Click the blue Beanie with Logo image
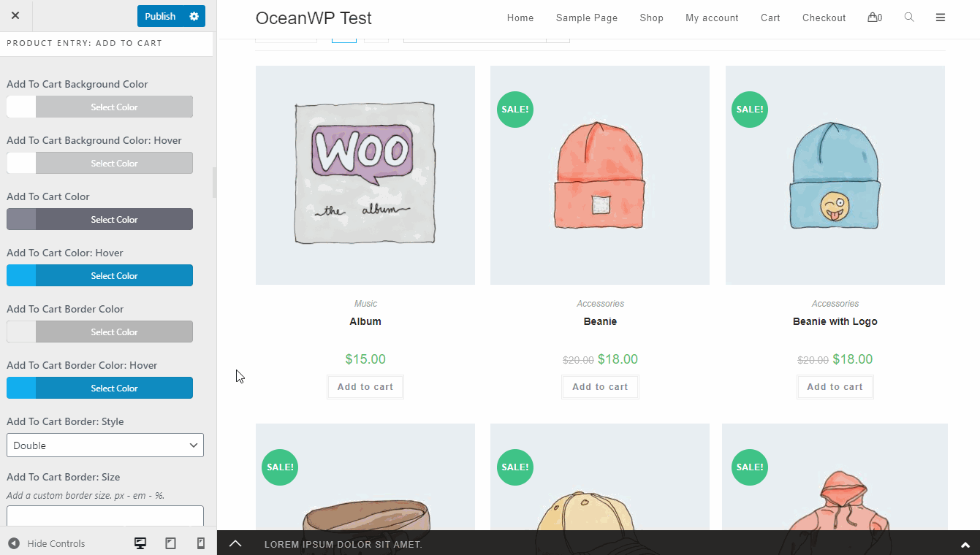 coord(835,175)
